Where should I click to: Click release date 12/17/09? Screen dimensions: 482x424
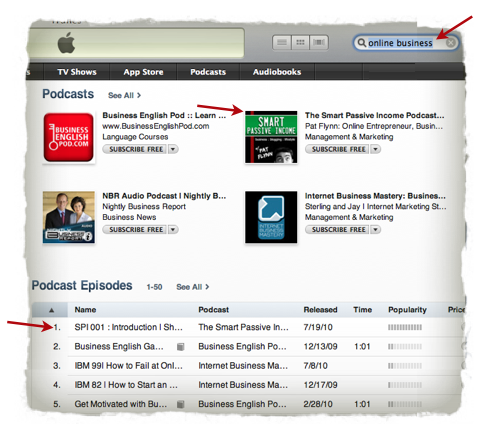tap(320, 385)
